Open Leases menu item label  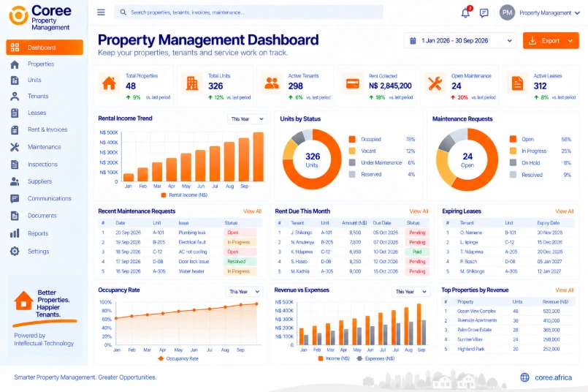point(37,113)
